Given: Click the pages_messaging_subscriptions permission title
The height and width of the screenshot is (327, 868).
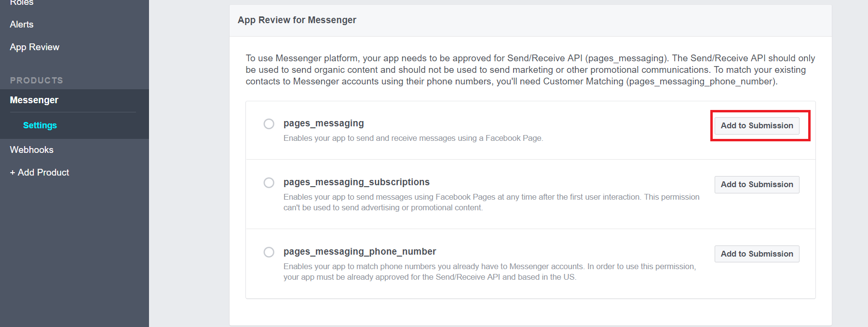Looking at the screenshot, I should pyautogui.click(x=356, y=182).
